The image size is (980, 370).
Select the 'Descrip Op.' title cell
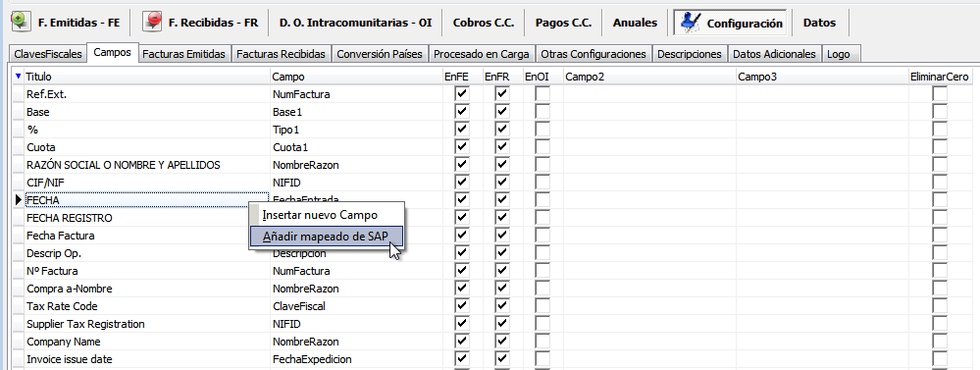146,253
